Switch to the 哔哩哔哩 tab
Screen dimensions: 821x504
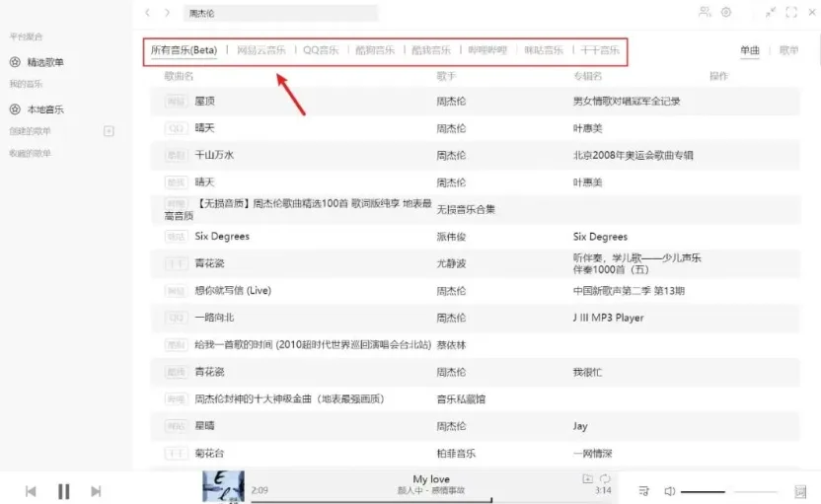point(487,50)
